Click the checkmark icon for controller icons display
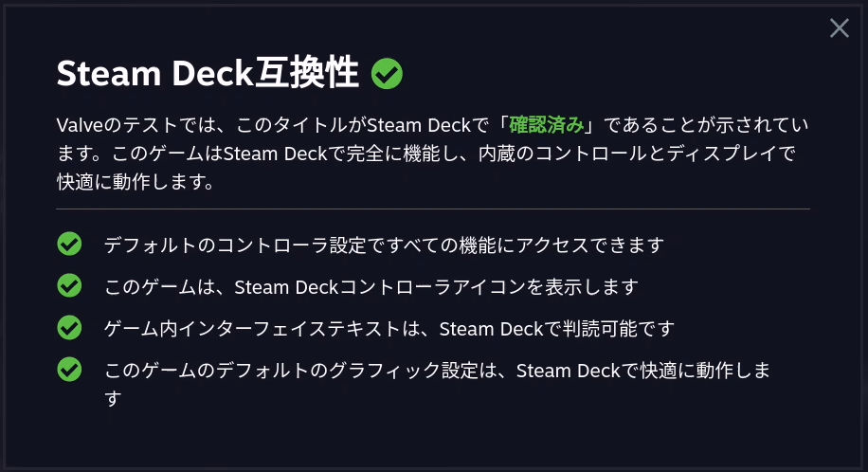This screenshot has width=868, height=472. [x=69, y=285]
